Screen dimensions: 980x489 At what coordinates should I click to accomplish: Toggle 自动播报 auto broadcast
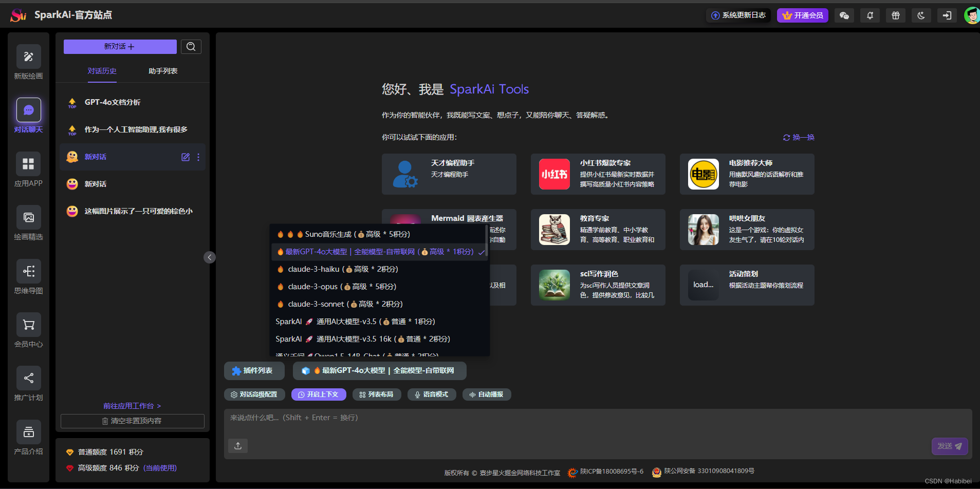click(487, 394)
